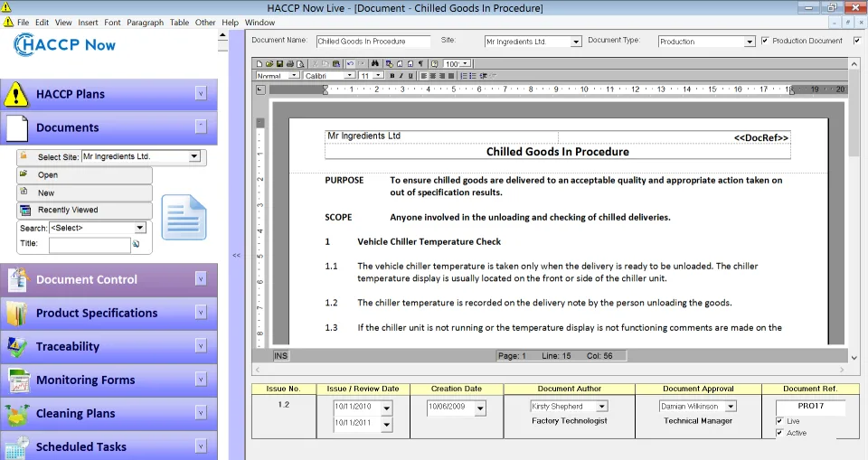Image resolution: width=868 pixels, height=460 pixels.
Task: Open the Window menu
Action: pos(259,23)
